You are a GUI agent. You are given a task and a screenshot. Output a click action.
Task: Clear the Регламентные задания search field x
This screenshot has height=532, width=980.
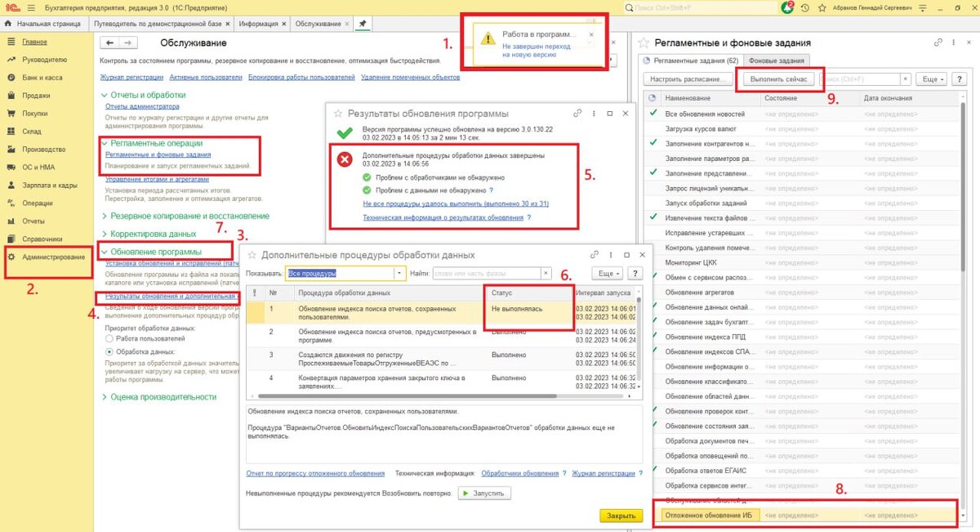tap(905, 79)
